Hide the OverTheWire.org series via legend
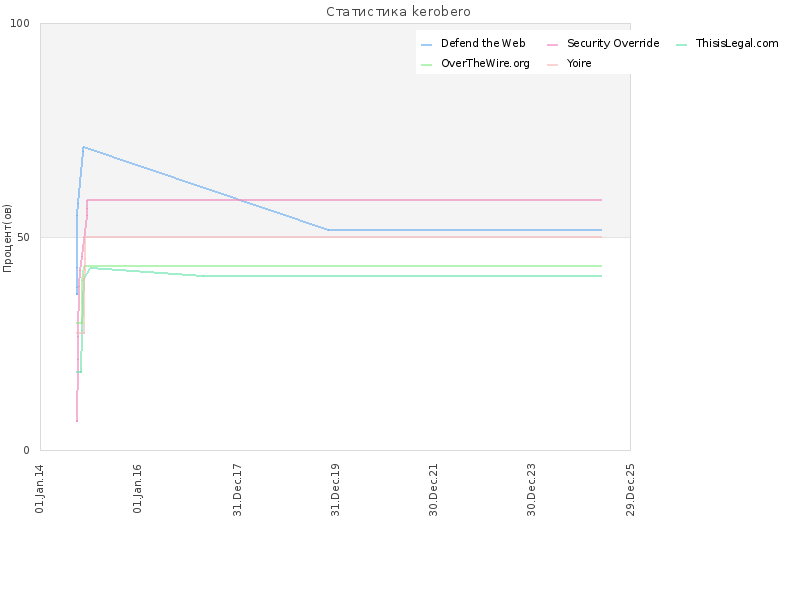The width and height of the screenshot is (800, 600). 485,63
